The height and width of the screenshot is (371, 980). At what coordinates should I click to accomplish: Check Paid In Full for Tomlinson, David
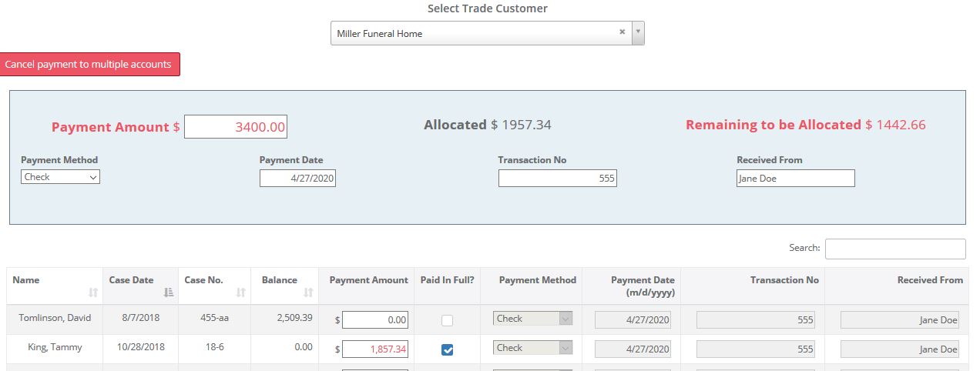tap(447, 320)
